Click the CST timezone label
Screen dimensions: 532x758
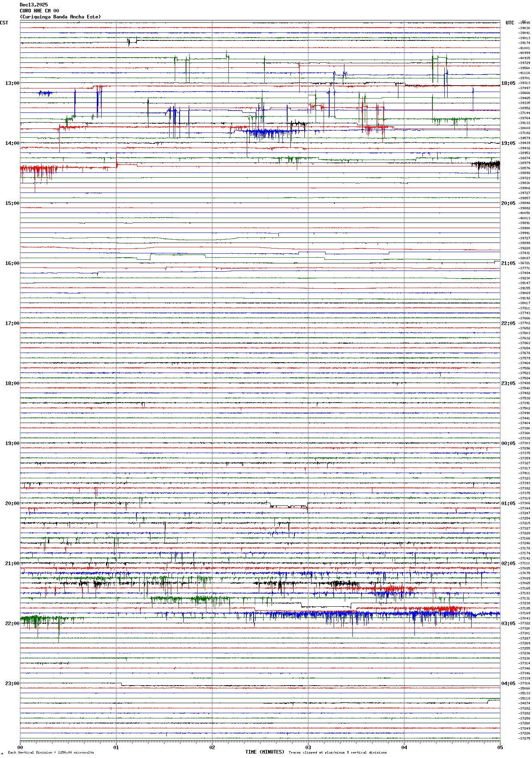[4, 23]
